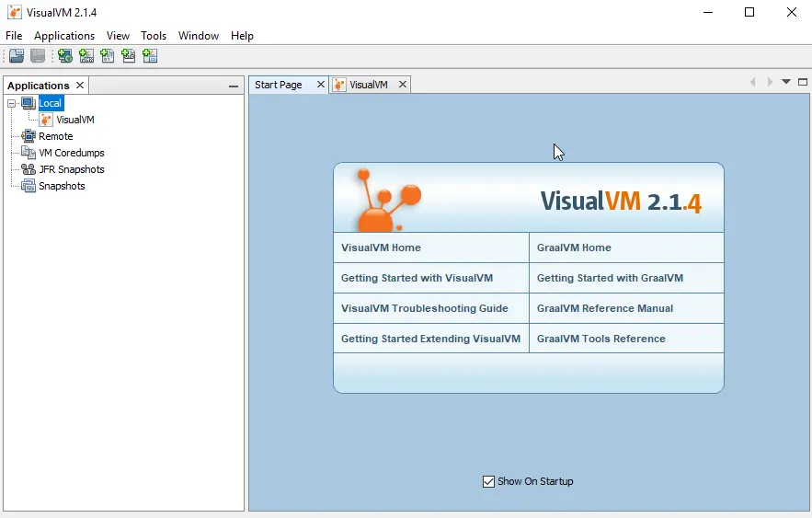Maximize the VisualVM window
The height and width of the screenshot is (518, 812).
[x=749, y=12]
